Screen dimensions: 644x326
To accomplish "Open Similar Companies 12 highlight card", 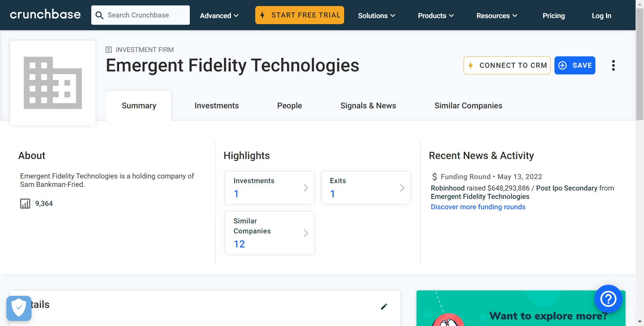I will (x=270, y=233).
